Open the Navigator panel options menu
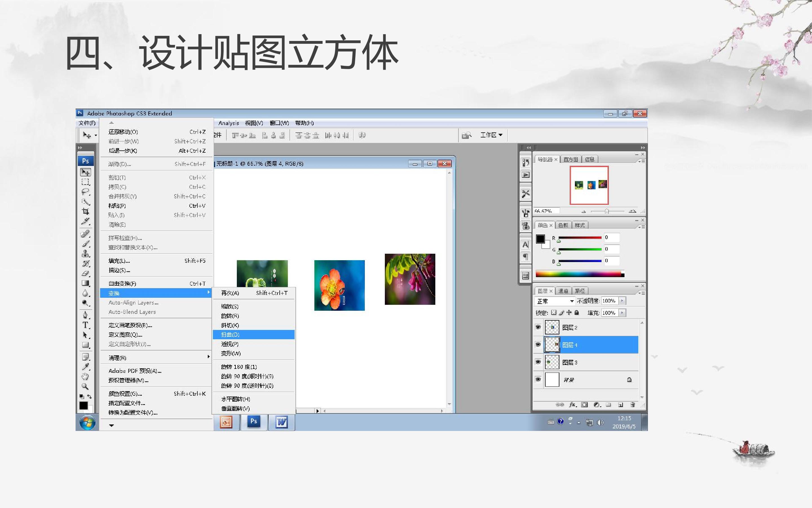This screenshot has width=812, height=508. 641,161
